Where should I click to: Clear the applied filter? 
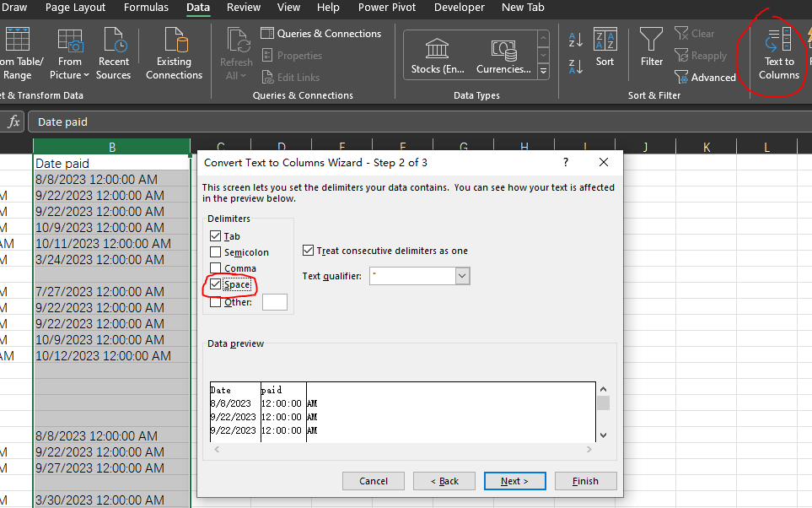pyautogui.click(x=695, y=33)
